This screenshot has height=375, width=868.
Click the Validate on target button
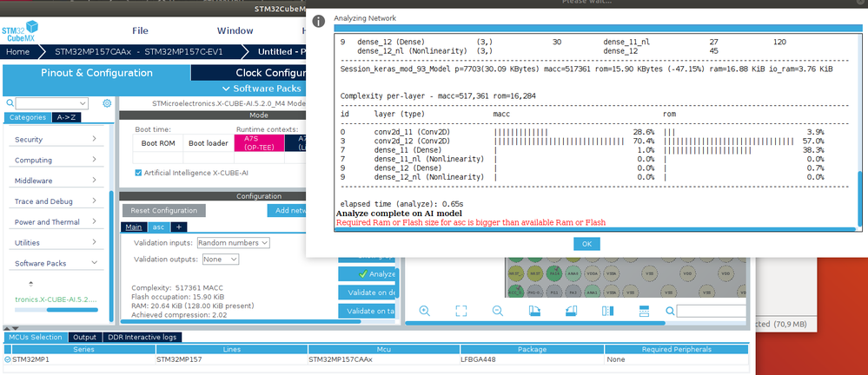[368, 312]
